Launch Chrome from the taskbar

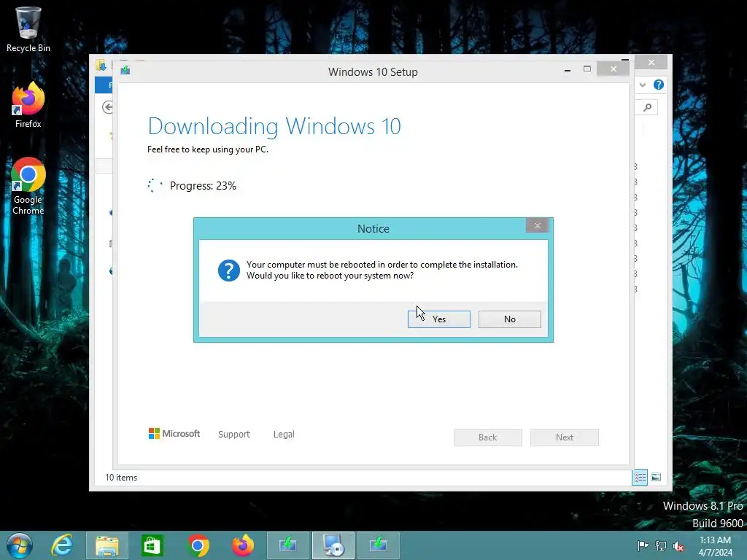pyautogui.click(x=198, y=545)
